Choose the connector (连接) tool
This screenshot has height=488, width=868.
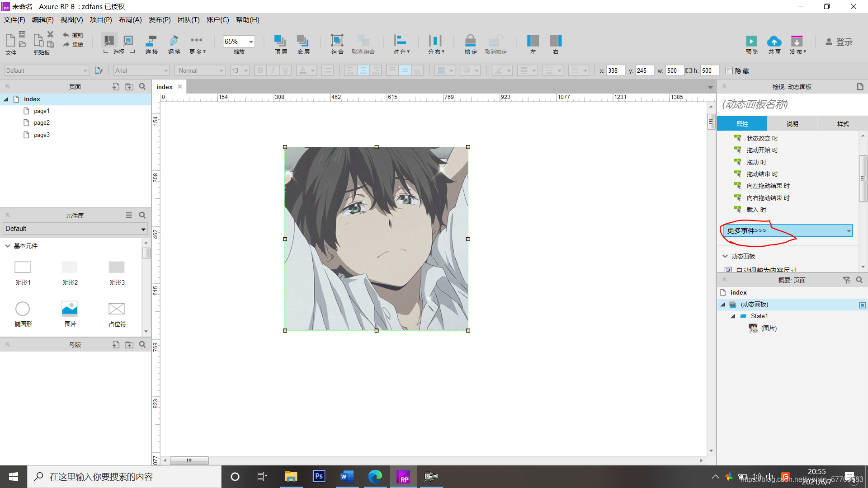pyautogui.click(x=151, y=44)
